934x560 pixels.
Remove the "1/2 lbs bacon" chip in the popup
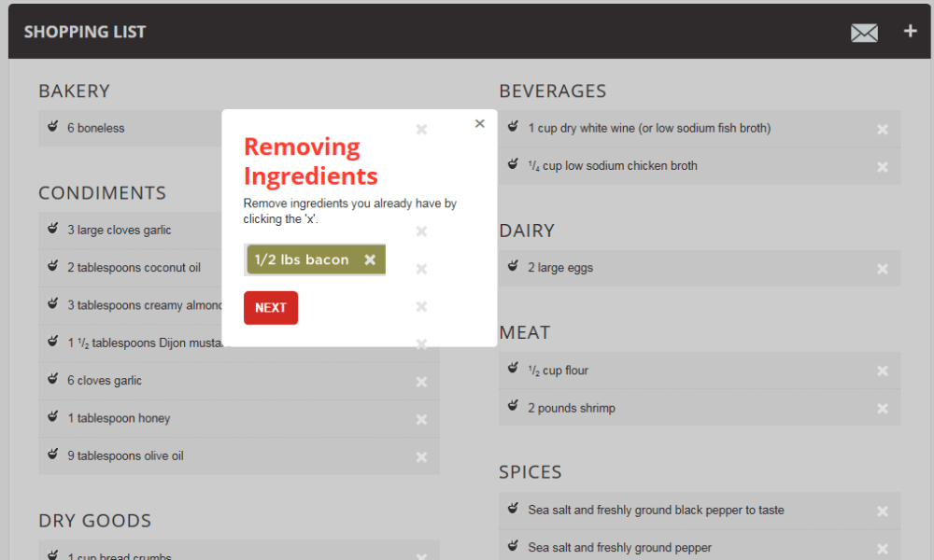[370, 259]
